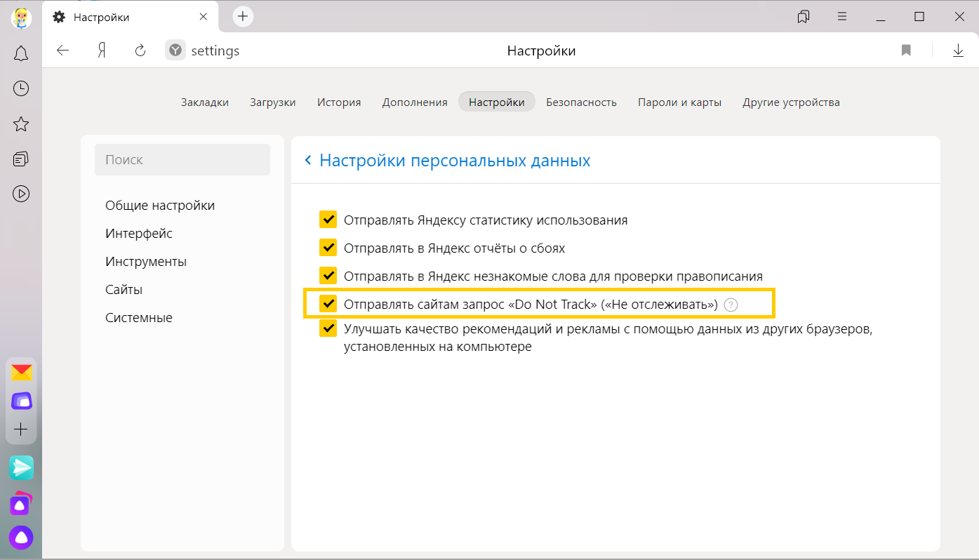This screenshot has height=560, width=979.
Task: Switch to the Загрузки tab
Action: pyautogui.click(x=273, y=102)
